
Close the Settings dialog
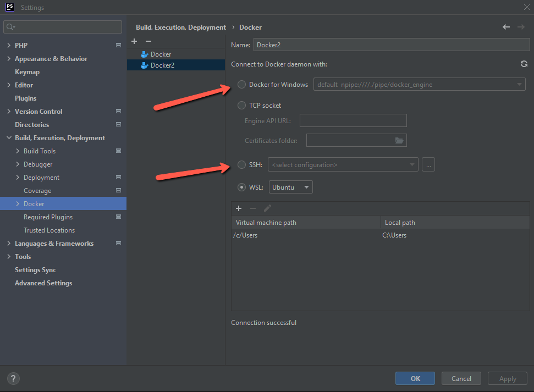[x=526, y=7]
